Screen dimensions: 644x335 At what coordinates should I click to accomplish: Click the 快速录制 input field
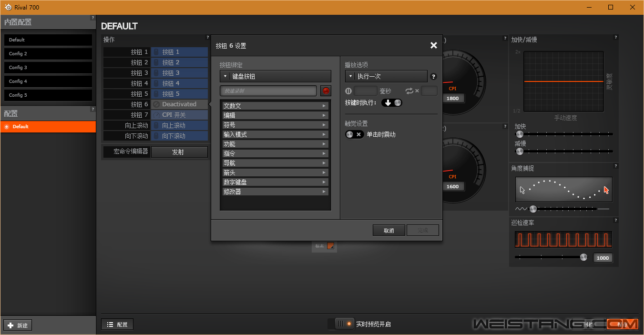pyautogui.click(x=268, y=91)
